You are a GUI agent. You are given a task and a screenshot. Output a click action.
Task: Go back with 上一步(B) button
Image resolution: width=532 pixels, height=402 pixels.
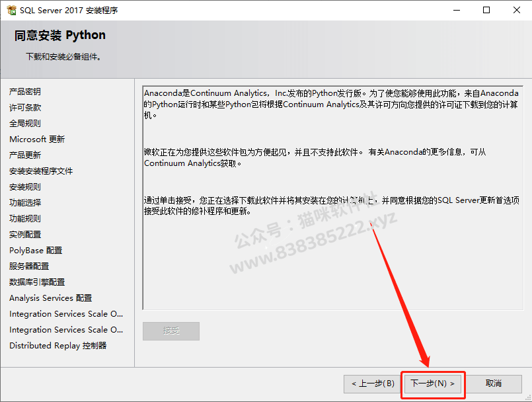[372, 383]
